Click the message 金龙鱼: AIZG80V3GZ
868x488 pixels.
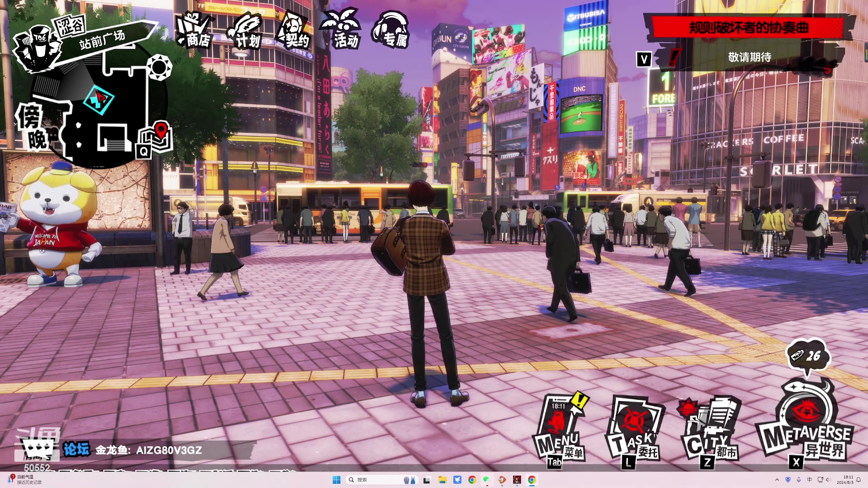point(148,450)
